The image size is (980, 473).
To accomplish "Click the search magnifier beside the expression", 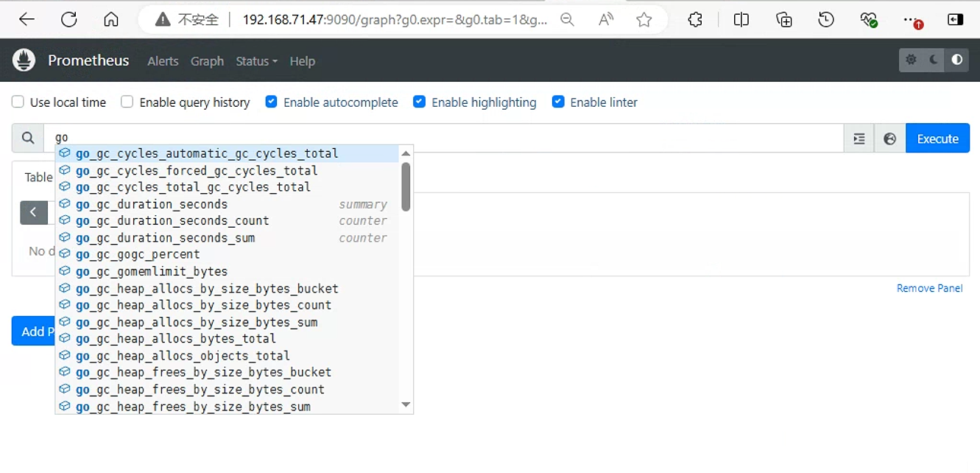I will point(28,139).
